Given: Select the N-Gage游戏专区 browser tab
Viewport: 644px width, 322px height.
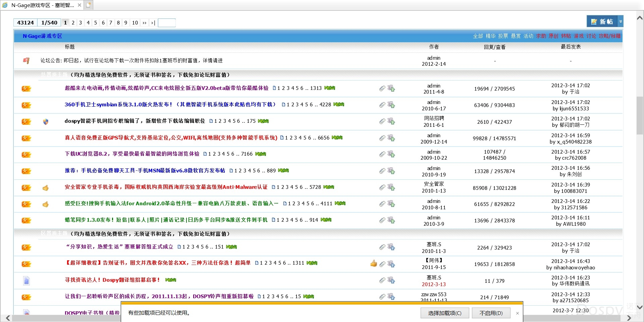Looking at the screenshot, I should pyautogui.click(x=42, y=5).
